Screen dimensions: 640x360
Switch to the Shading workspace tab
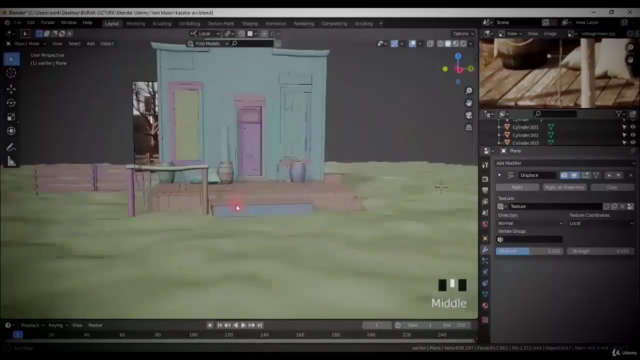tap(249, 24)
